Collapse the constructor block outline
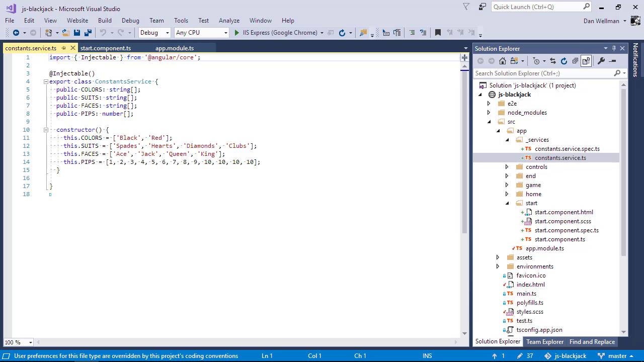 tap(46, 130)
